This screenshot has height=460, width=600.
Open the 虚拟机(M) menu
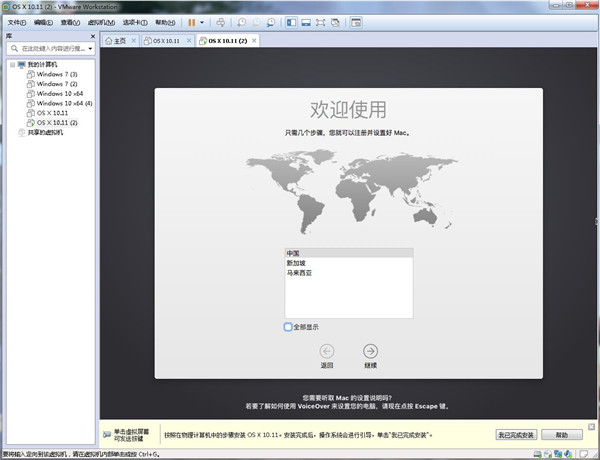tap(101, 23)
